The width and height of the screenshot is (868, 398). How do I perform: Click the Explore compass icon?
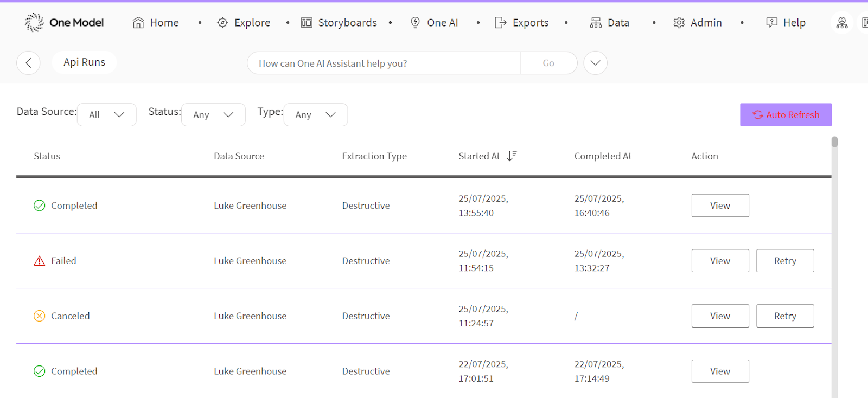point(222,23)
